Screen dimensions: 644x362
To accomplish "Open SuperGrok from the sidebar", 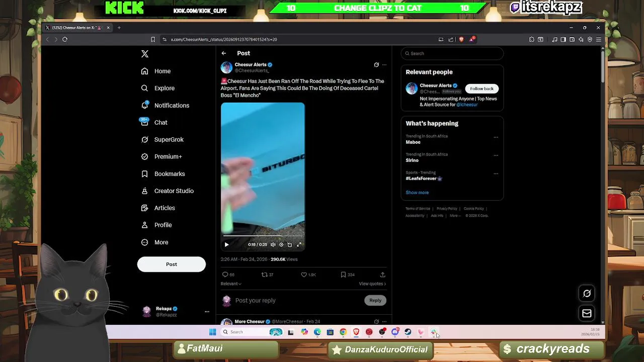I will pyautogui.click(x=163, y=139).
